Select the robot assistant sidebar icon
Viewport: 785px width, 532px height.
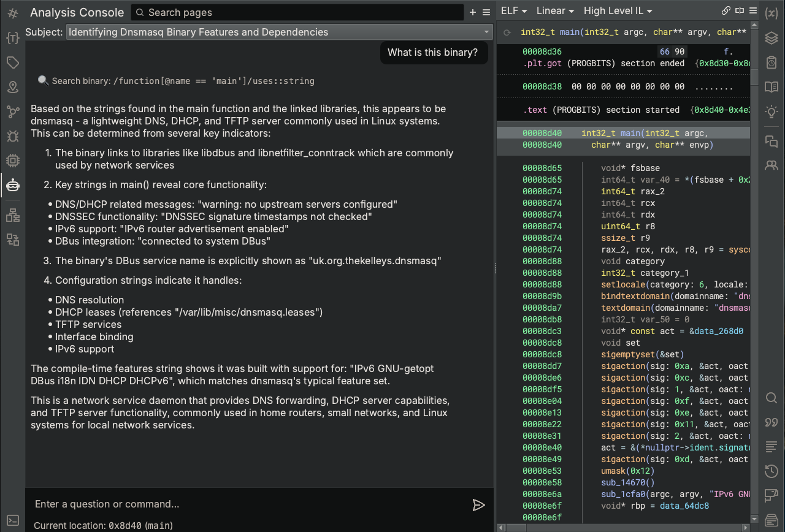(x=12, y=185)
